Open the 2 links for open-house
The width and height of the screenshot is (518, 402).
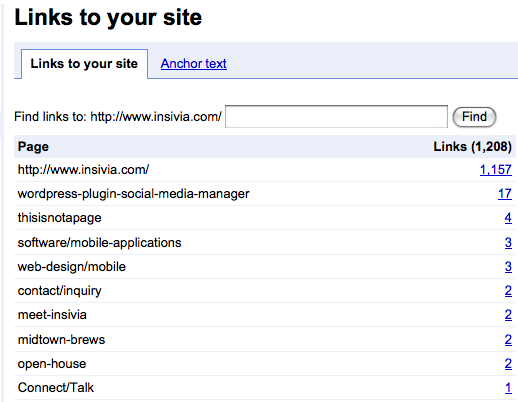point(508,364)
